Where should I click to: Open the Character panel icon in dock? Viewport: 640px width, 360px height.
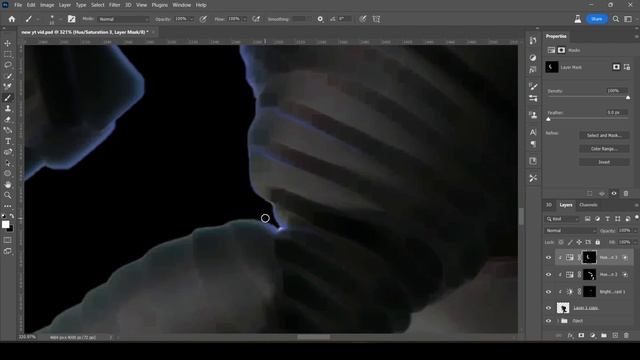(x=533, y=132)
